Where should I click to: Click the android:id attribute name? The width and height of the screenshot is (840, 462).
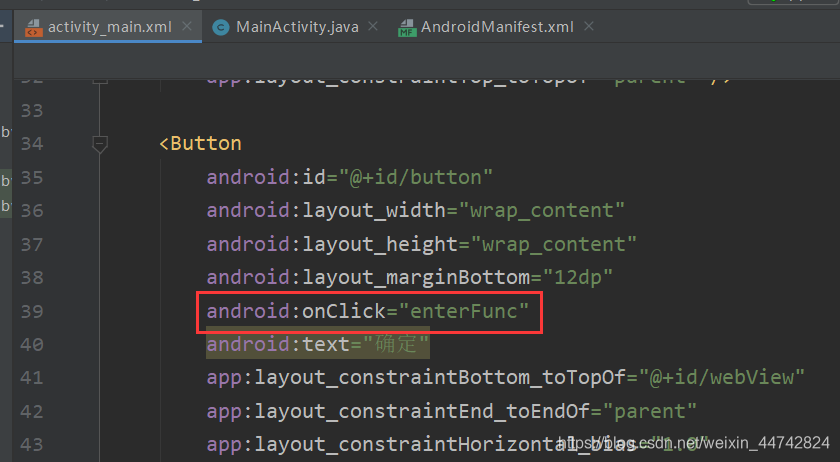point(266,177)
